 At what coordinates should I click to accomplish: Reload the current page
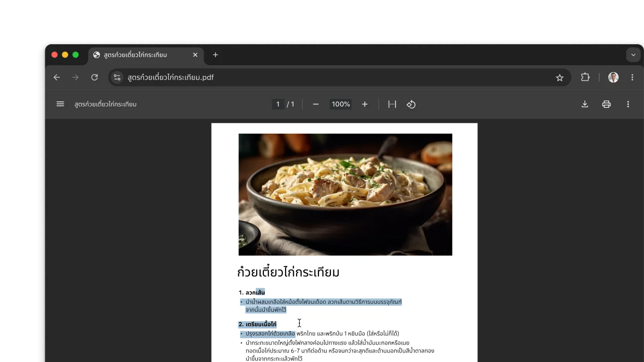[95, 77]
